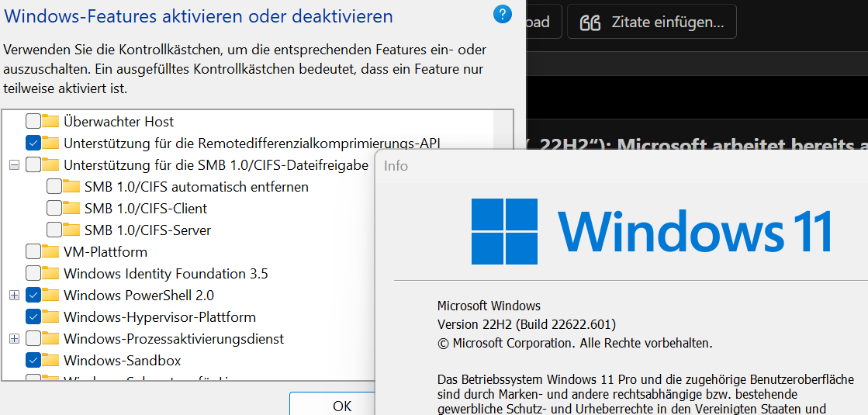
Task: Click the Windows 11 logo in Info window
Action: (x=504, y=231)
